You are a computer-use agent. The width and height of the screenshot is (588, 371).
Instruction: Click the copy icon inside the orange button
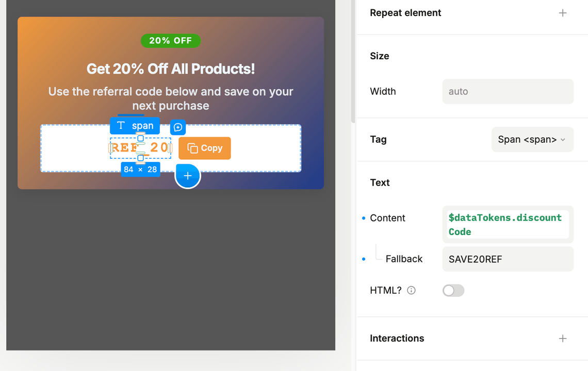[x=192, y=148]
